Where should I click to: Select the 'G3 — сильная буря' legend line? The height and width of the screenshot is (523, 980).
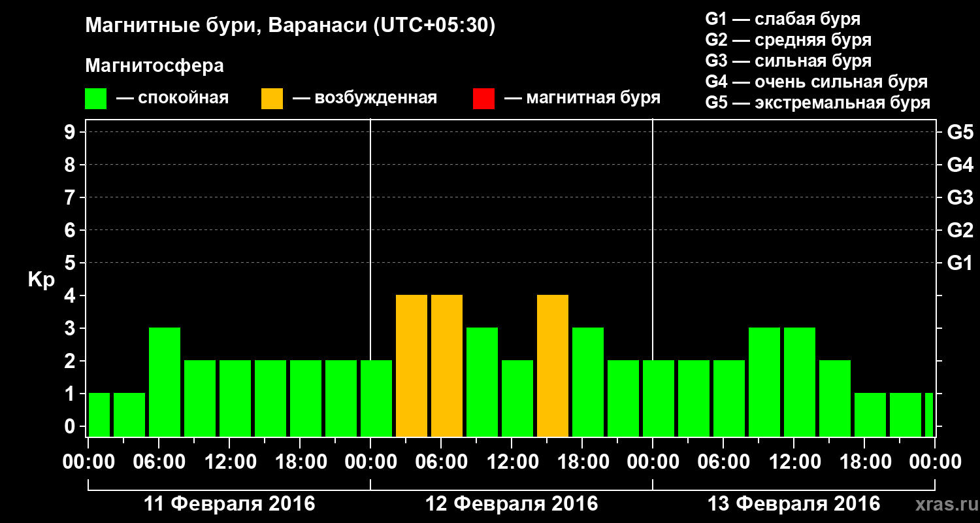click(x=789, y=61)
